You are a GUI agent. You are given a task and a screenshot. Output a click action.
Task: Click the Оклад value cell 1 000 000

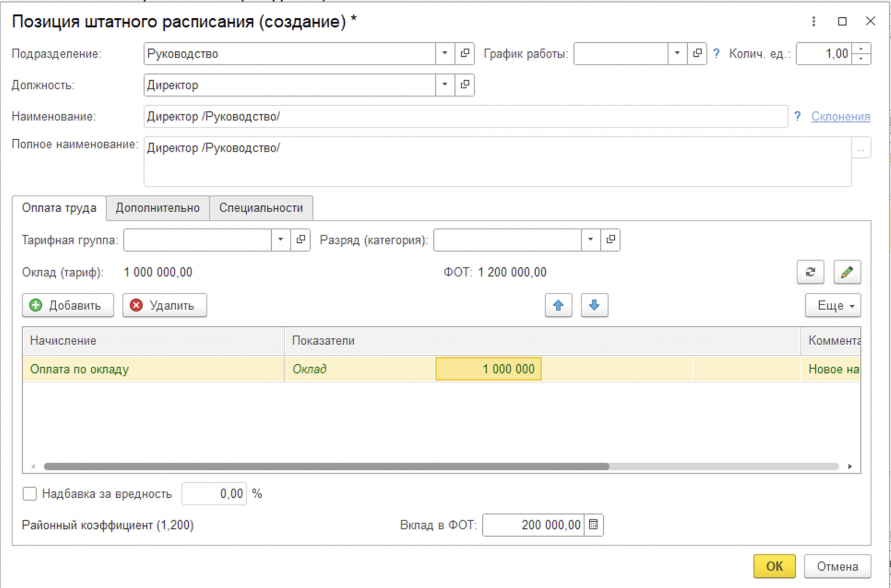click(488, 369)
